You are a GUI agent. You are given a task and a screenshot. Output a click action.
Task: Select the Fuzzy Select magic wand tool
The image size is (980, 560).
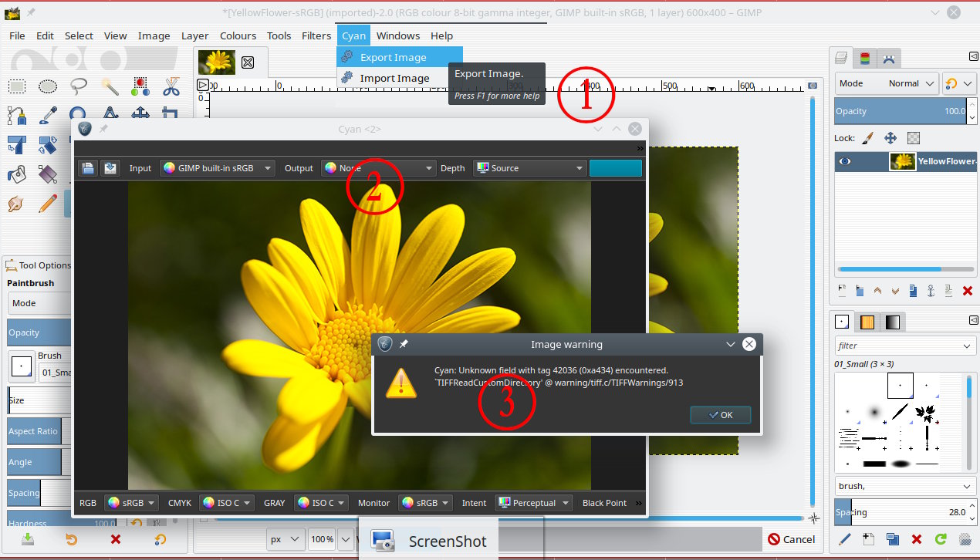tap(110, 86)
